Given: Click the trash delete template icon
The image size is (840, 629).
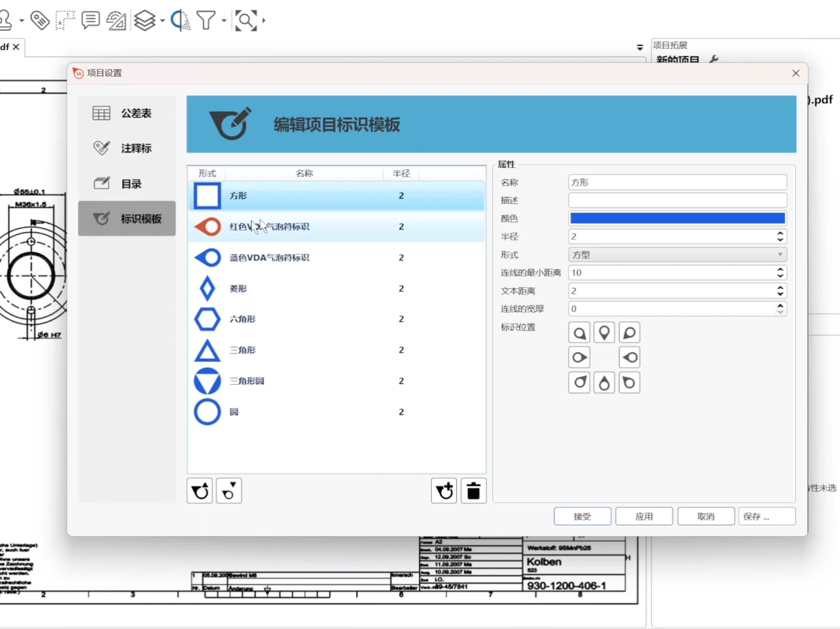Looking at the screenshot, I should tap(474, 491).
